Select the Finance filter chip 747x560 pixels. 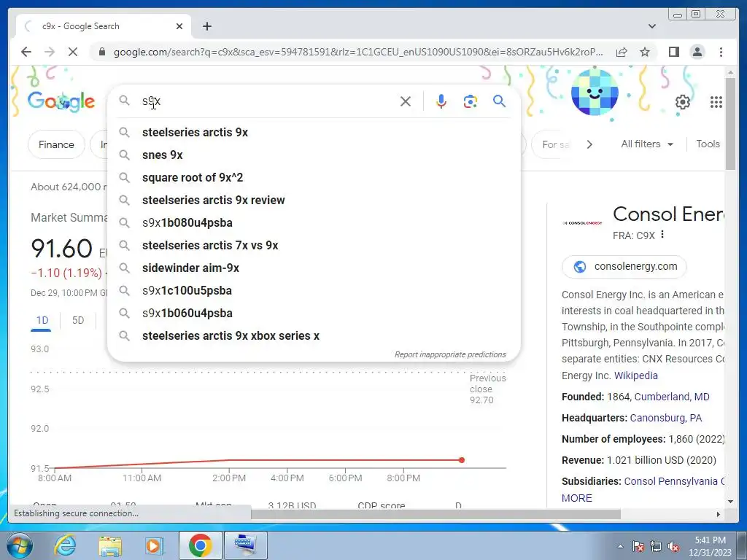pos(56,144)
